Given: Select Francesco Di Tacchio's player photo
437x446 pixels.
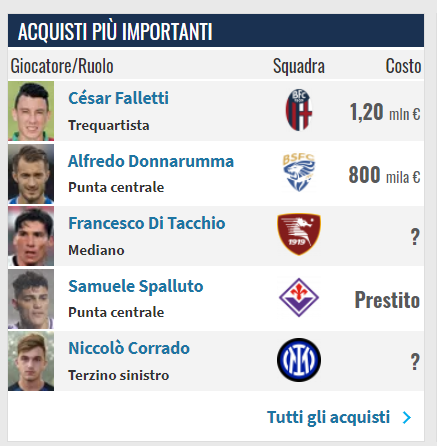Looking at the screenshot, I should [x=31, y=236].
